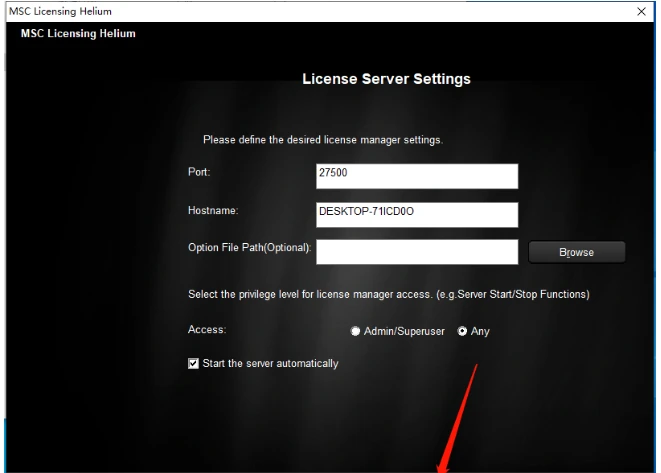Click the Browse button
Screen dimensions: 661x473
coord(577,252)
